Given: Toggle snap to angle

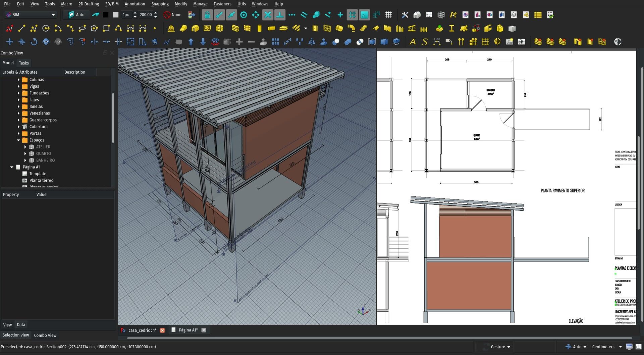Looking at the screenshot, I should [256, 15].
